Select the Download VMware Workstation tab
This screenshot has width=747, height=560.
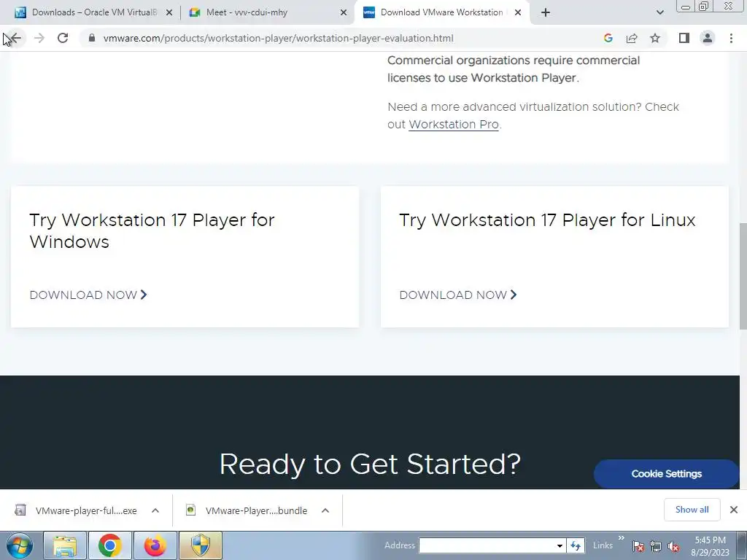441,12
